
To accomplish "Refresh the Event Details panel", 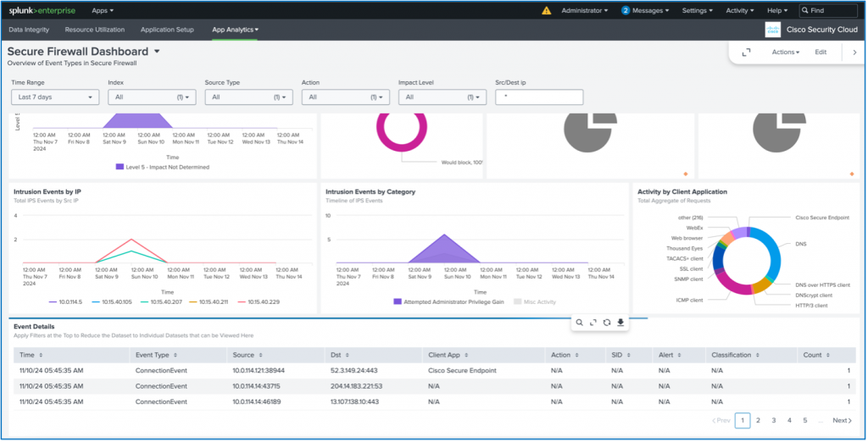I will tap(607, 323).
